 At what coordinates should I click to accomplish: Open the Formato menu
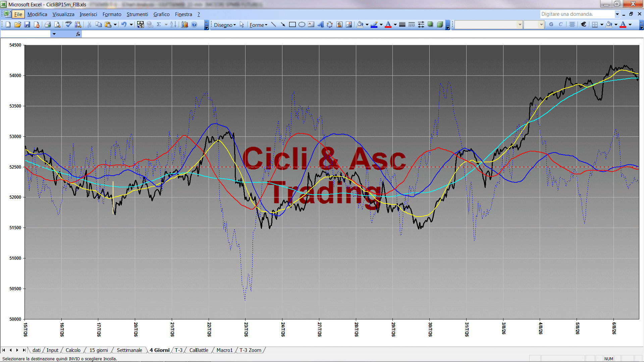coord(112,14)
